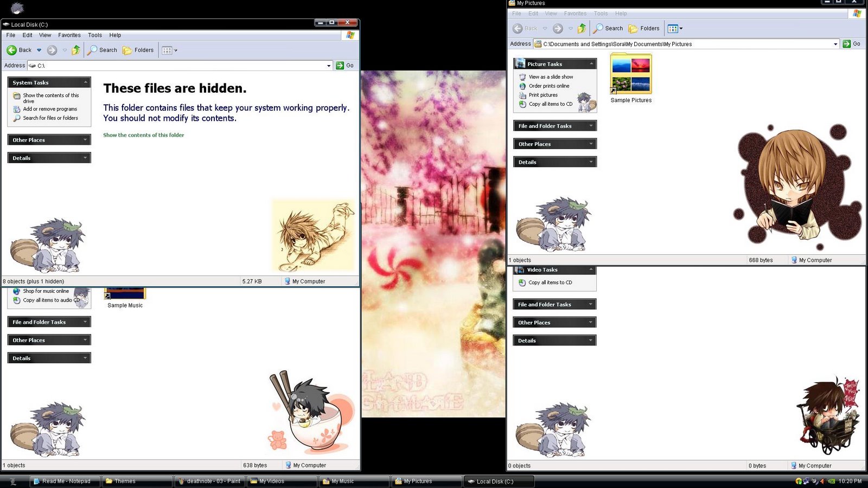Viewport: 868px width, 488px height.
Task: Click Search for files or folders link
Action: [50, 118]
